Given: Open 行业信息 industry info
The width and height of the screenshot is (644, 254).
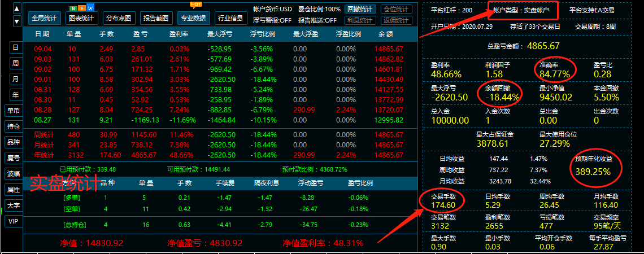Looking at the screenshot, I should click(x=230, y=18).
